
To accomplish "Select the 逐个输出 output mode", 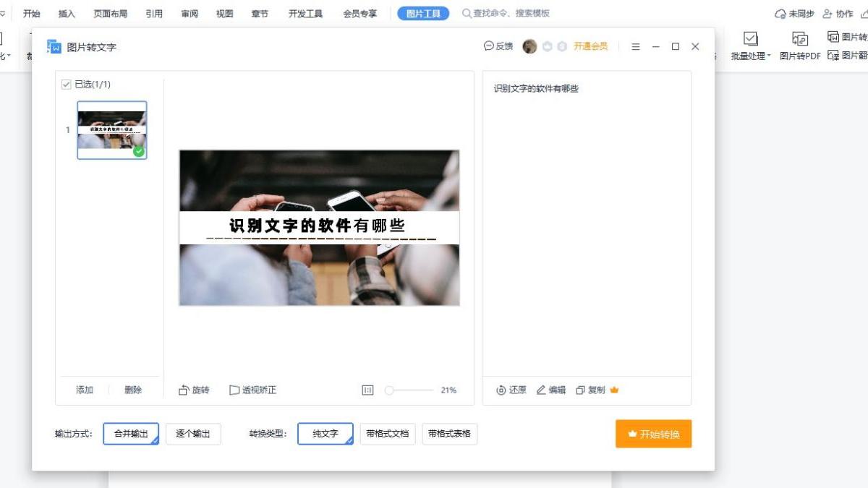I will point(193,433).
